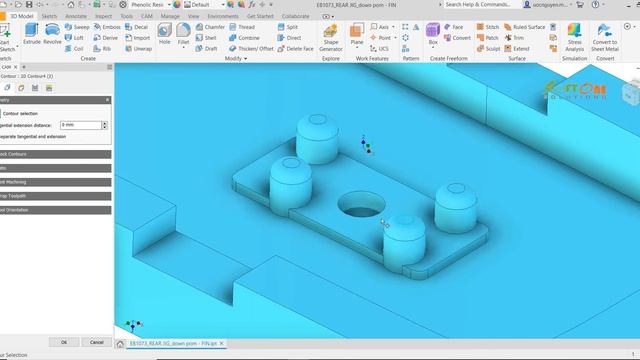
Task: Open the Point dropdown arrow
Action: pyautogui.click(x=395, y=38)
